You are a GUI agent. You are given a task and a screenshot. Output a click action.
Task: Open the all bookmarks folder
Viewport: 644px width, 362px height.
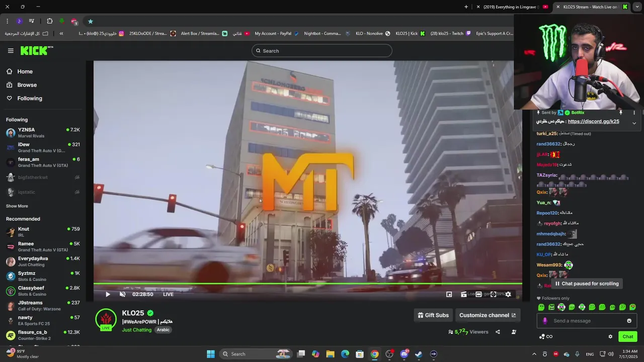(27, 34)
